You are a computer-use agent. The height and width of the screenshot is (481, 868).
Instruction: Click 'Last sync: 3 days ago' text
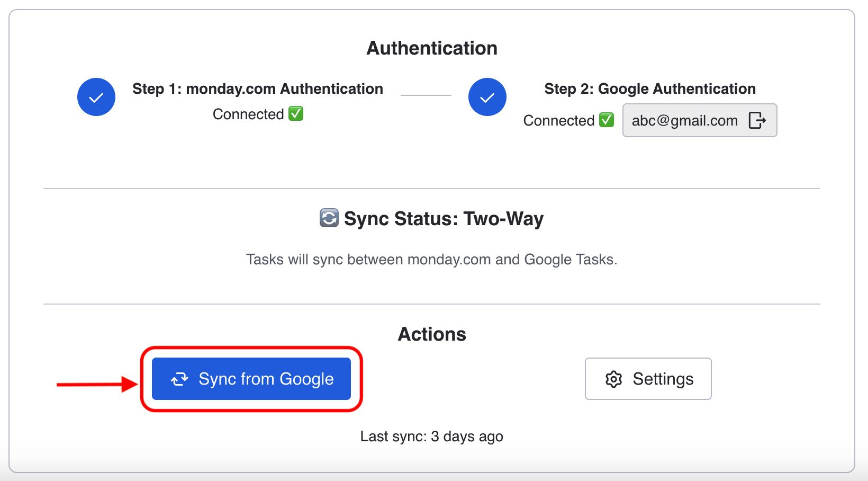point(432,437)
